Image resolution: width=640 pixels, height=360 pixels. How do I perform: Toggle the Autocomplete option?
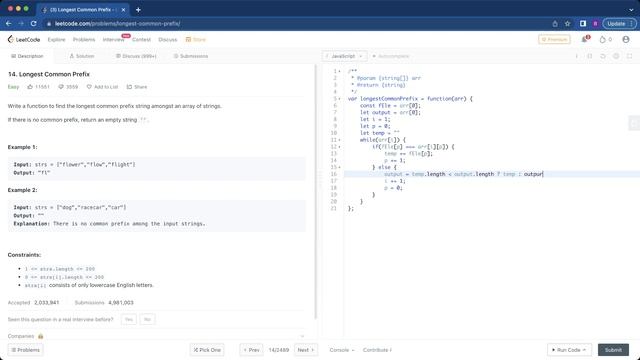coord(390,56)
